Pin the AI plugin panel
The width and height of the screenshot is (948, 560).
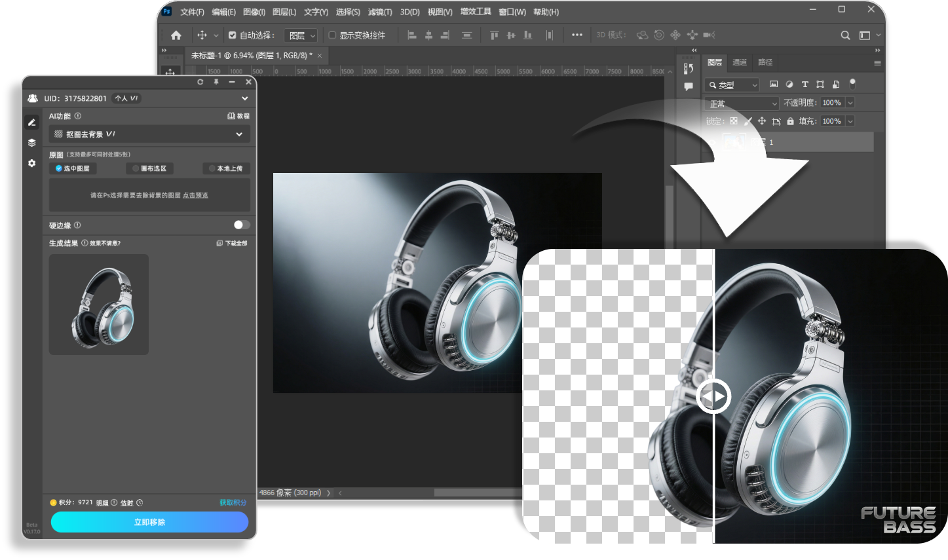tap(216, 82)
